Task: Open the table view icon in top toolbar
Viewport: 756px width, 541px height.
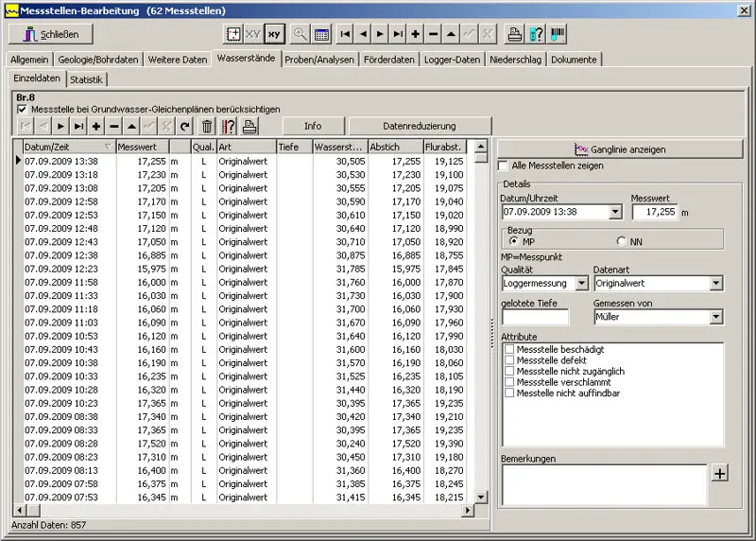Action: [x=321, y=34]
